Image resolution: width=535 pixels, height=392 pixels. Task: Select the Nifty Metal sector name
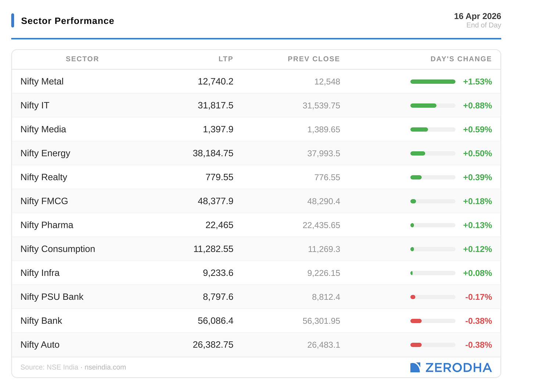tap(42, 82)
